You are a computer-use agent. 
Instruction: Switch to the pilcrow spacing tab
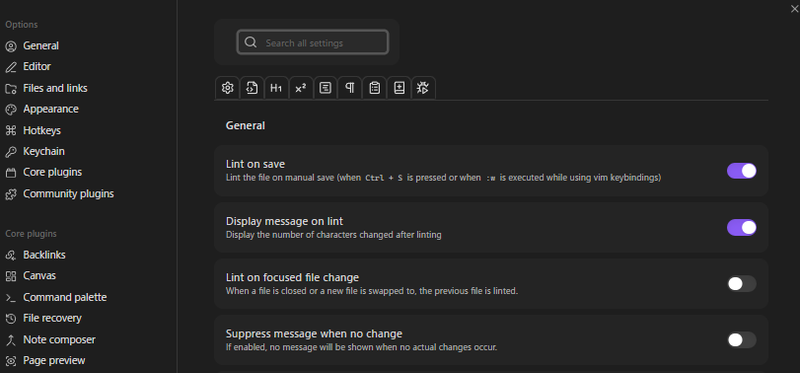coord(349,88)
